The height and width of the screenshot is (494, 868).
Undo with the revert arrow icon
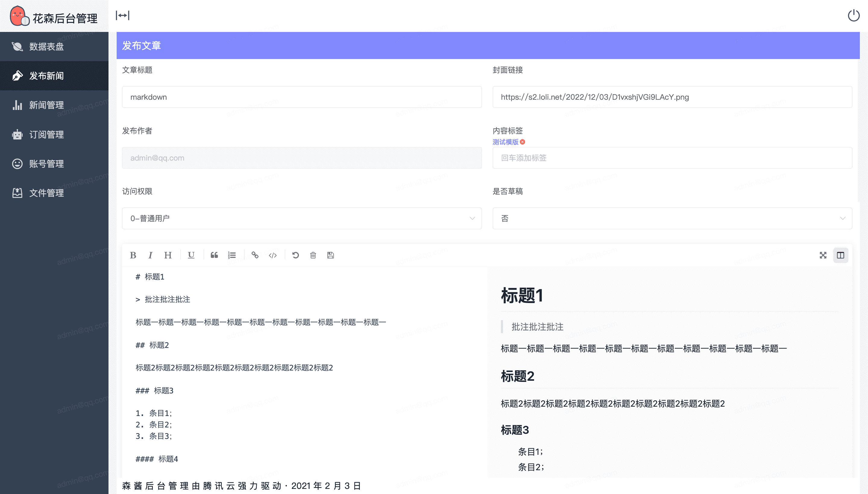click(x=296, y=255)
